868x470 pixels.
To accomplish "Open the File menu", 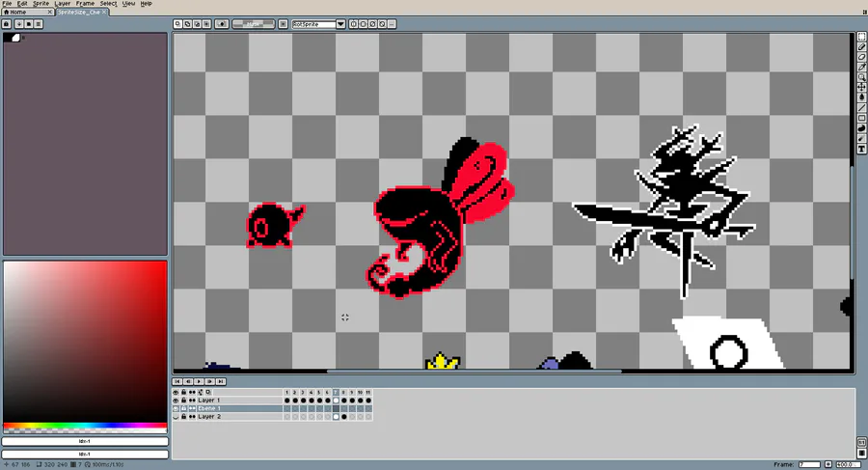I will 7,3.
